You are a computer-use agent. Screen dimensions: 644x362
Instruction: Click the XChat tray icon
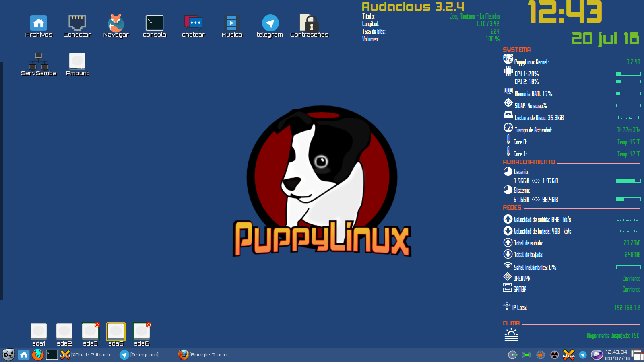[569, 355]
